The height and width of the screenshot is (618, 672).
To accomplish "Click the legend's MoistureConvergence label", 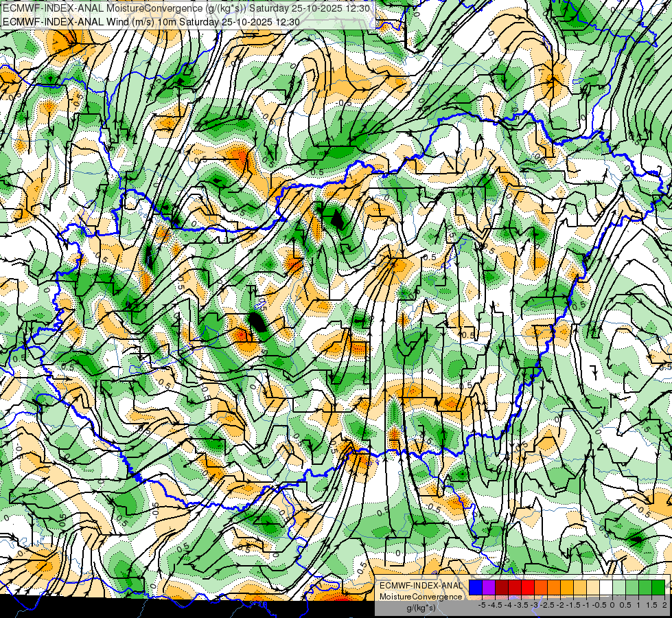I will coord(421,597).
